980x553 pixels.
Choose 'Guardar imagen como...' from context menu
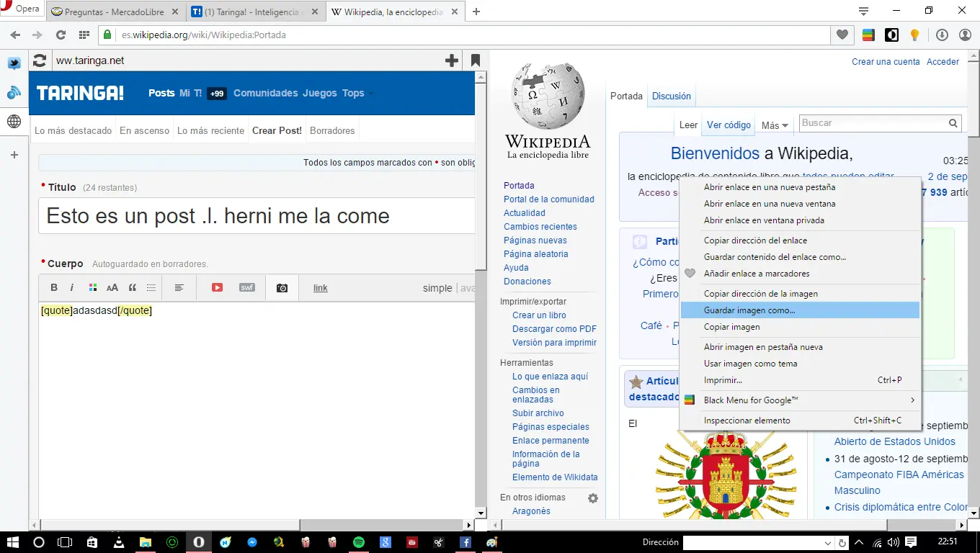tap(800, 310)
